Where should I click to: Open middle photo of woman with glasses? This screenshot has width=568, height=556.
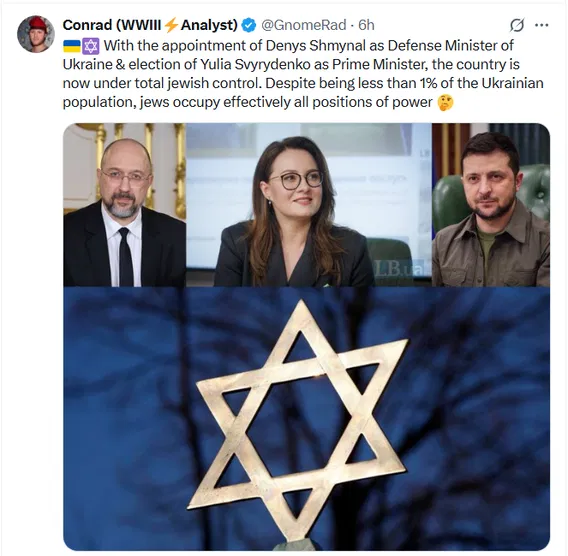point(309,205)
